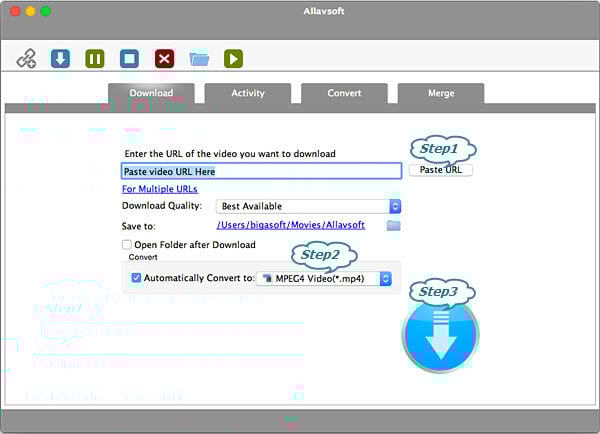Start download with the large blue arrow button
600x434 pixels.
pyautogui.click(x=440, y=335)
